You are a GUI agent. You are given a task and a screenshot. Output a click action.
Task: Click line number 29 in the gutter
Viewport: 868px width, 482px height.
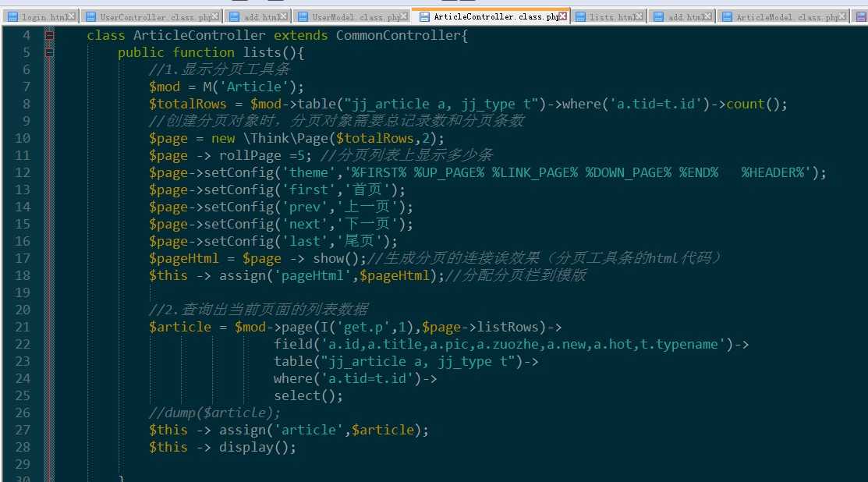(23, 464)
